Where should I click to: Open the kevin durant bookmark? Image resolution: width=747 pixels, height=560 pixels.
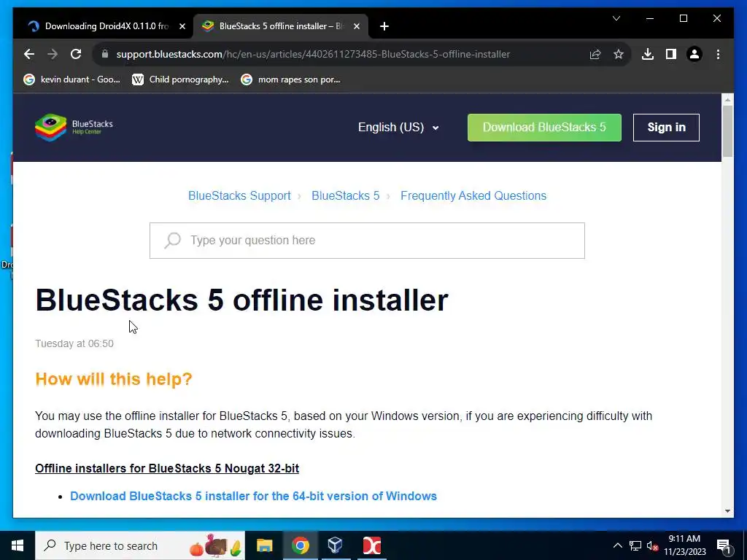click(x=72, y=79)
